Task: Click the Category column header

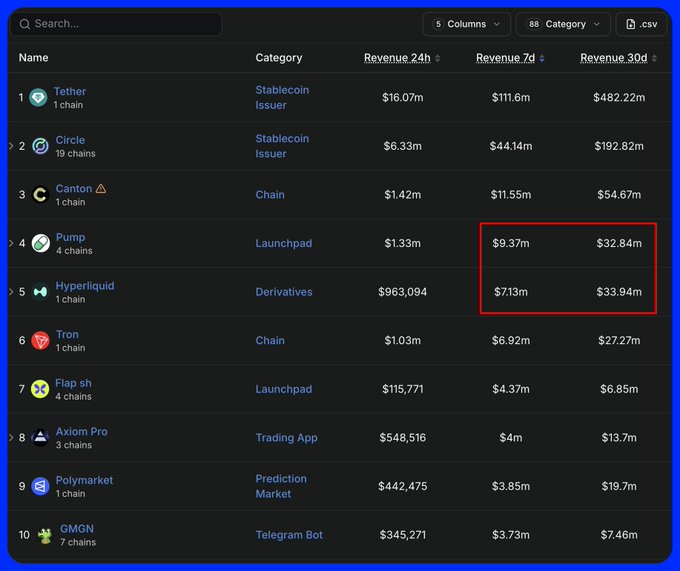Action: click(278, 58)
